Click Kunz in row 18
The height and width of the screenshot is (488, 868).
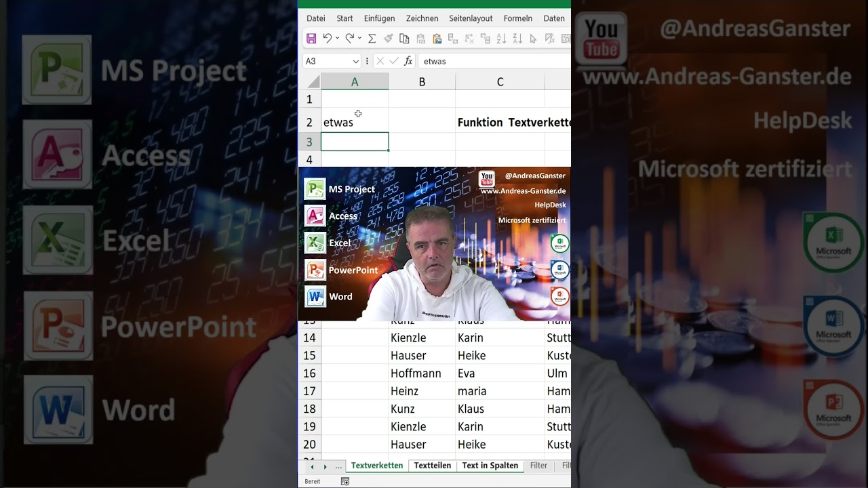(422, 409)
